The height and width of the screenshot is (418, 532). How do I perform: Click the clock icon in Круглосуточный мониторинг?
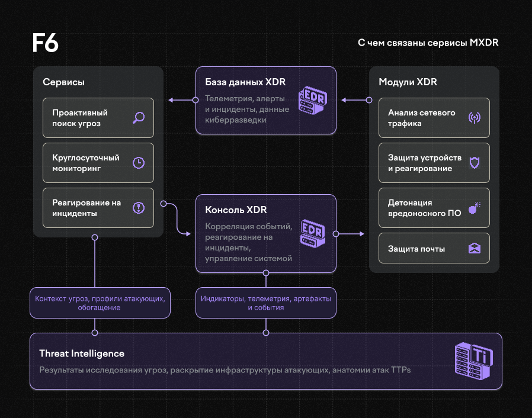138,163
